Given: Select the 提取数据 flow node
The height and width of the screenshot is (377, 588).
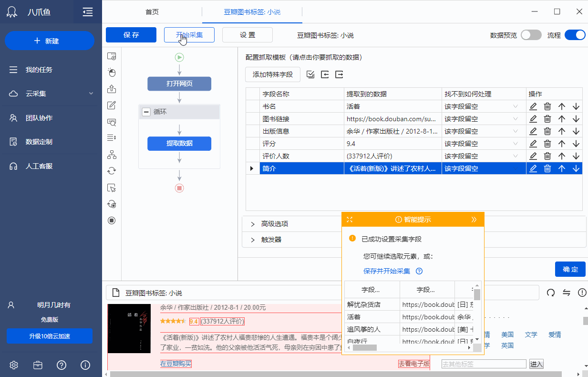Looking at the screenshot, I should 179,143.
